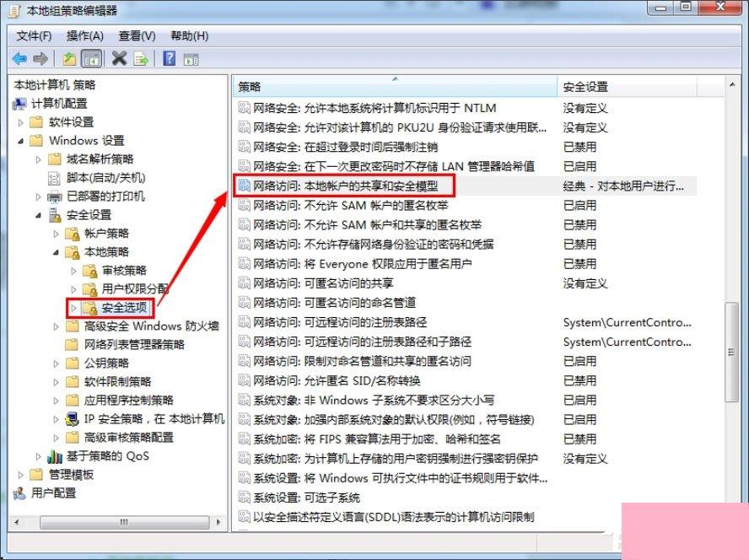Viewport: 749px width, 560px height.
Task: Select policy 网络访问: 不允许 SAM 帐户的匿名枚举
Action: (351, 206)
